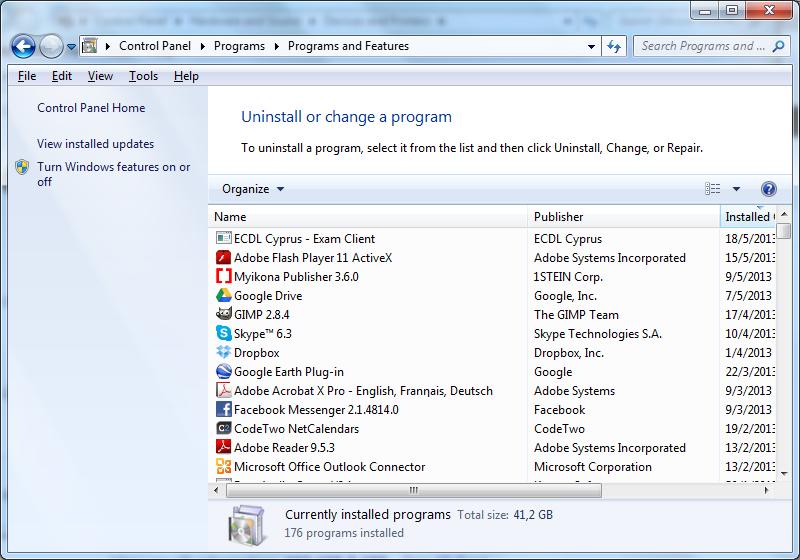
Task: Click install date 7/5/2013
Action: click(748, 295)
